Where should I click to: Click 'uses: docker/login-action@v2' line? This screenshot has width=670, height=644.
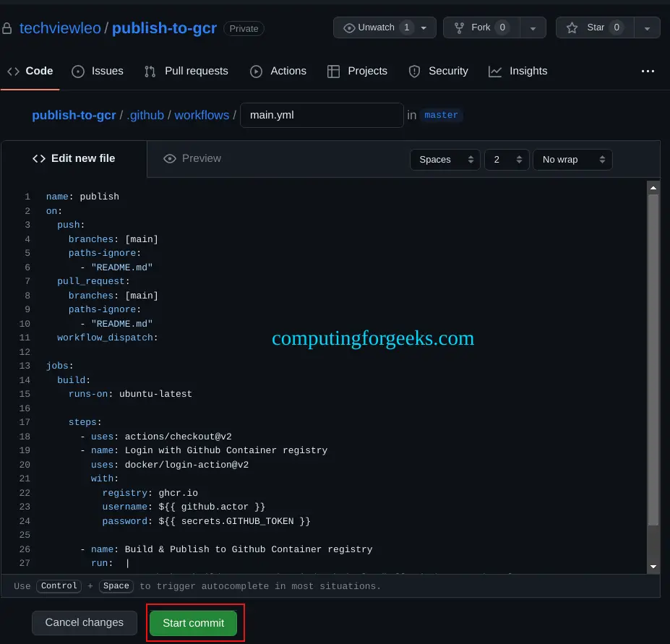coord(170,465)
